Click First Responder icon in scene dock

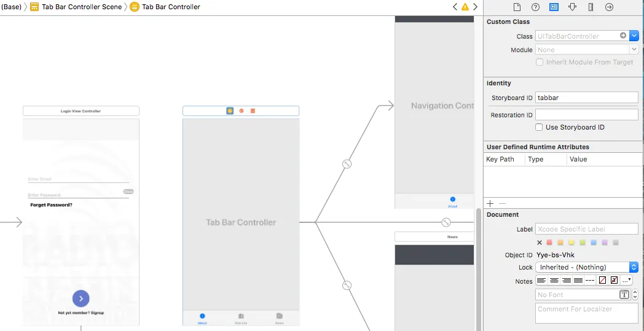tap(241, 111)
